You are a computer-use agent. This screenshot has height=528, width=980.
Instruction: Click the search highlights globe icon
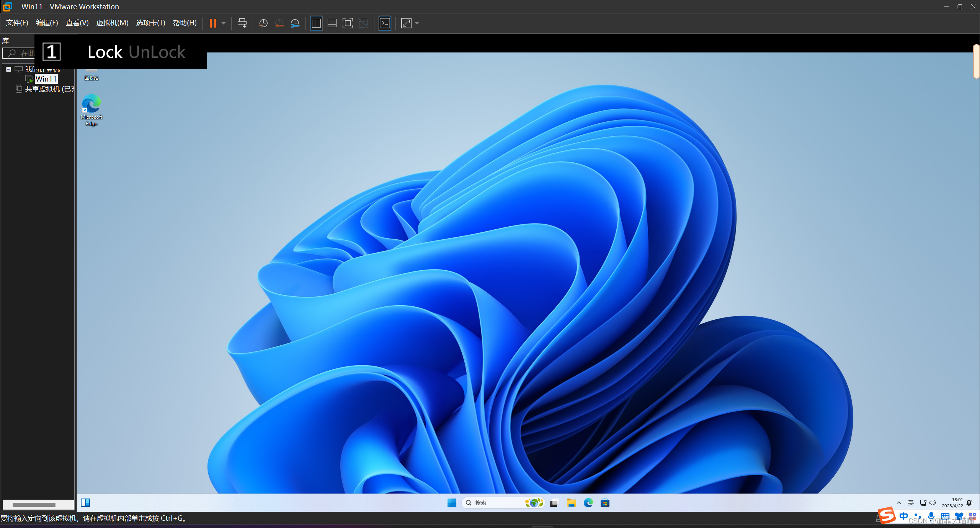[x=534, y=503]
